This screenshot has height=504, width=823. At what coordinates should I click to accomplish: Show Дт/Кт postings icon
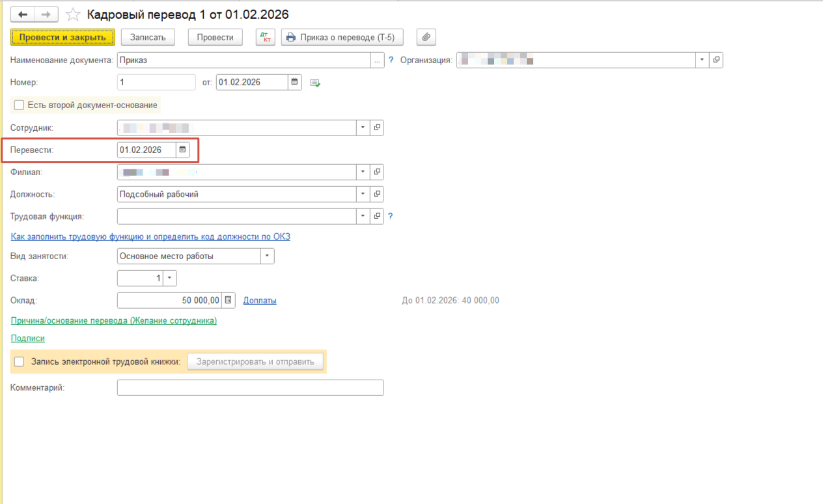[266, 37]
